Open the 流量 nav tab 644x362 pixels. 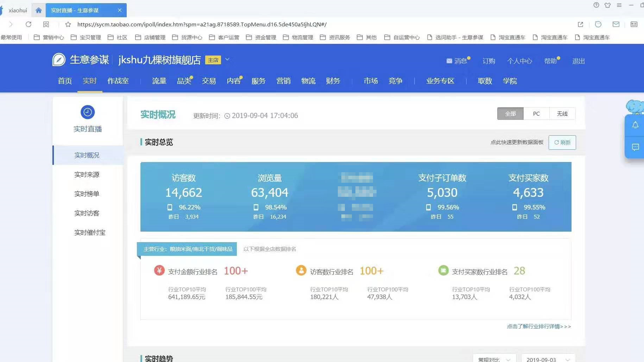coord(159,81)
